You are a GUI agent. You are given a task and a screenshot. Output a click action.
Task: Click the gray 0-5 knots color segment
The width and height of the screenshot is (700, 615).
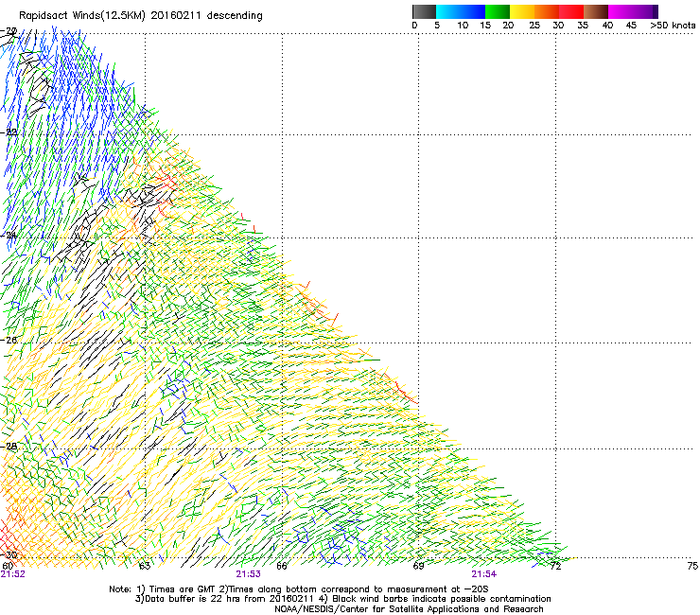tap(424, 11)
